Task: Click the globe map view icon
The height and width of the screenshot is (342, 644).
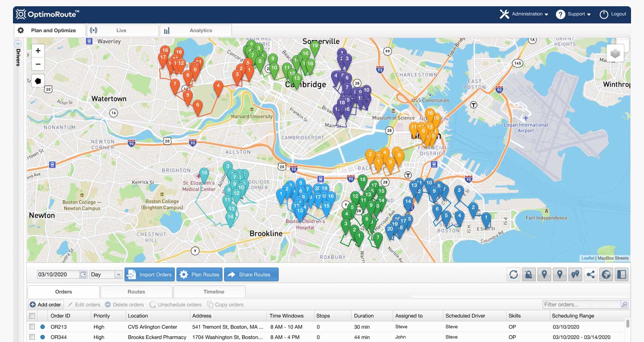Action: [606, 274]
